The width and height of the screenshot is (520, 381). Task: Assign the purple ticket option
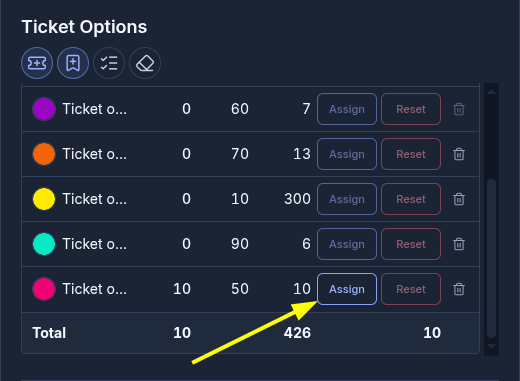[x=347, y=109]
